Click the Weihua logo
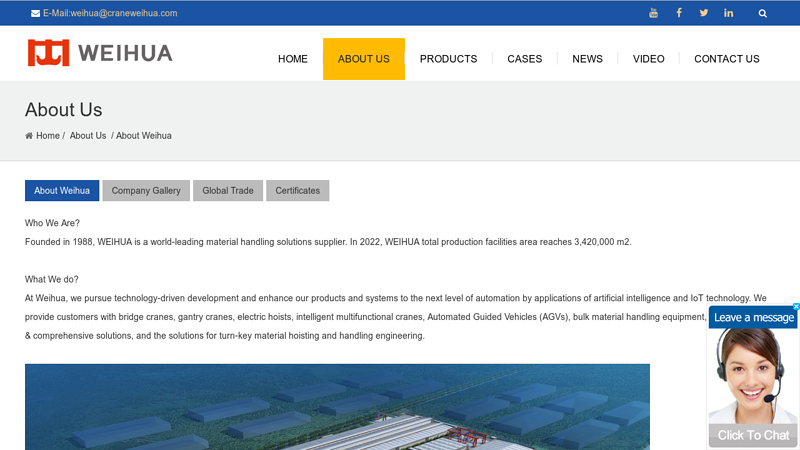 (100, 53)
